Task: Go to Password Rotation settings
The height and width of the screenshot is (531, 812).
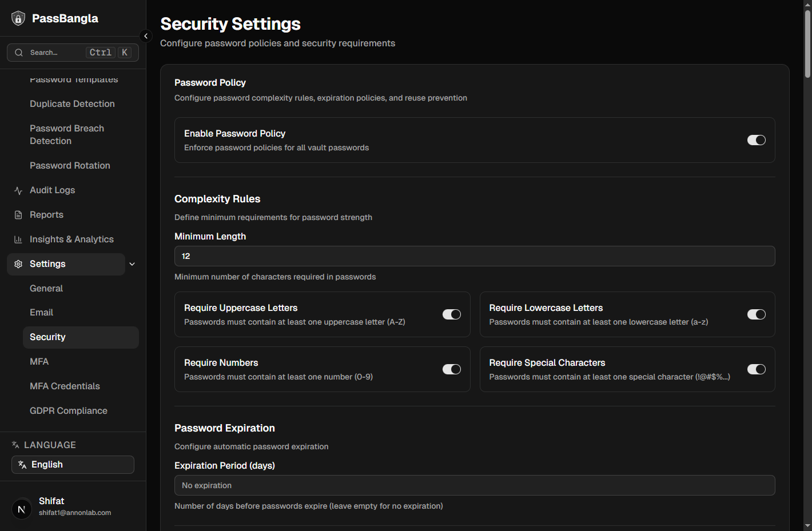Action: pyautogui.click(x=70, y=165)
